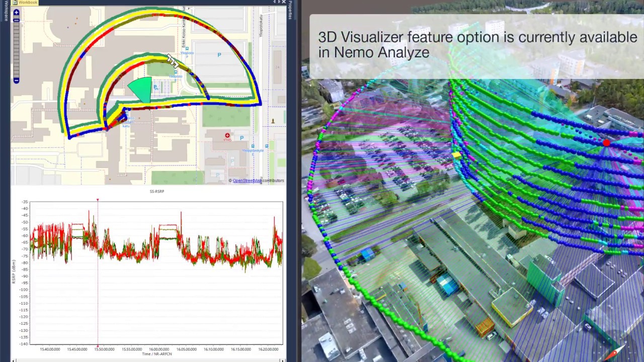Screen dimensions: 644x362
Task: Click the 16.20.00.000 time axis label
Action: 268,349
